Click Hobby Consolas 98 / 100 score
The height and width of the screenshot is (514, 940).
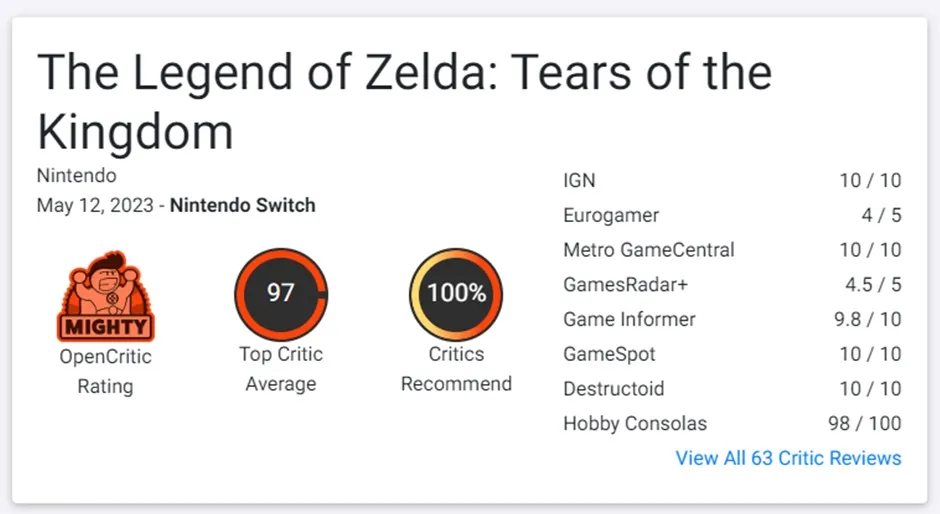pyautogui.click(x=865, y=423)
